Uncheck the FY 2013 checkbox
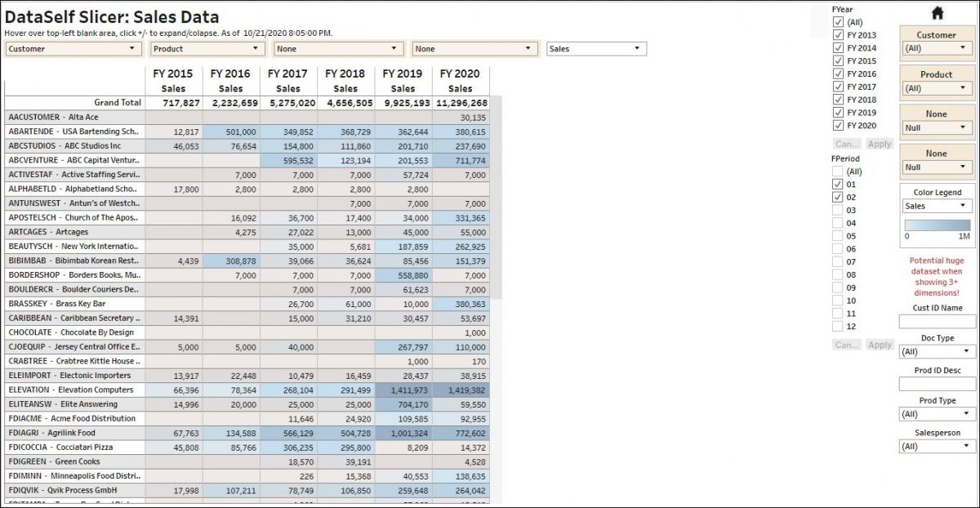 [x=839, y=35]
